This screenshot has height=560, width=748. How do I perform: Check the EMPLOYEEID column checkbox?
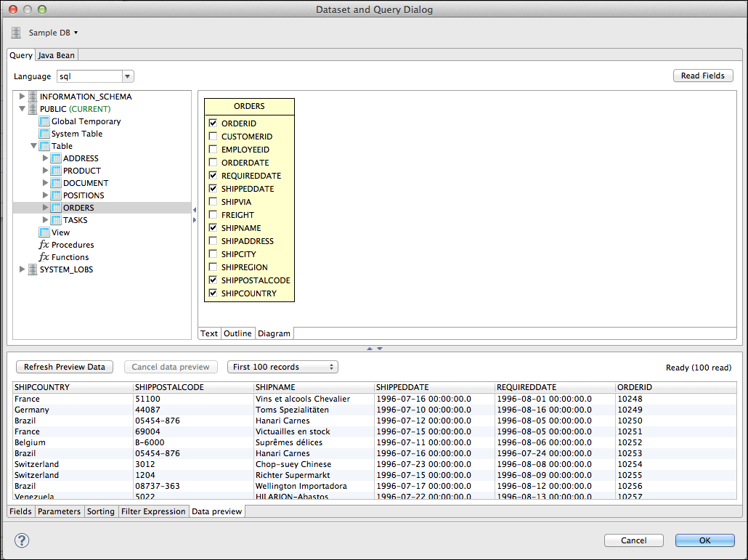pyautogui.click(x=214, y=150)
